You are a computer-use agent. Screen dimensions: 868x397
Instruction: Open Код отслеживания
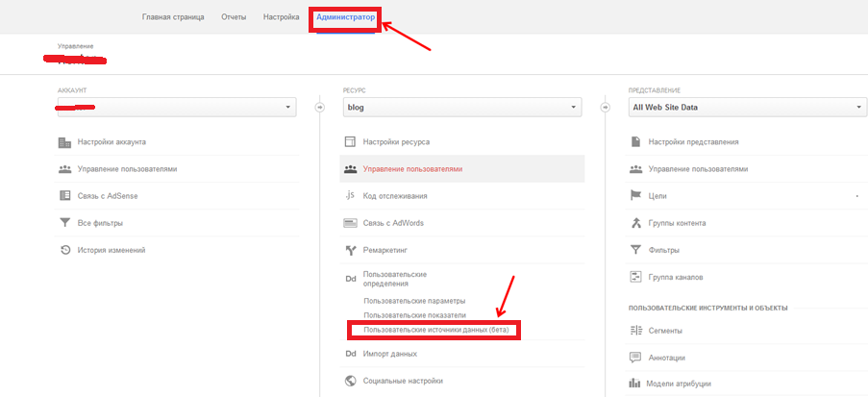395,196
